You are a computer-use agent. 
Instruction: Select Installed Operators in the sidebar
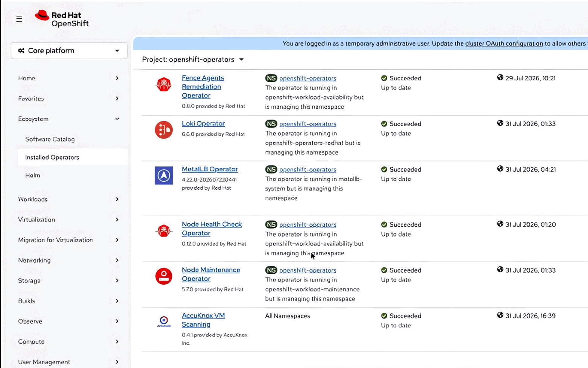(x=73, y=157)
